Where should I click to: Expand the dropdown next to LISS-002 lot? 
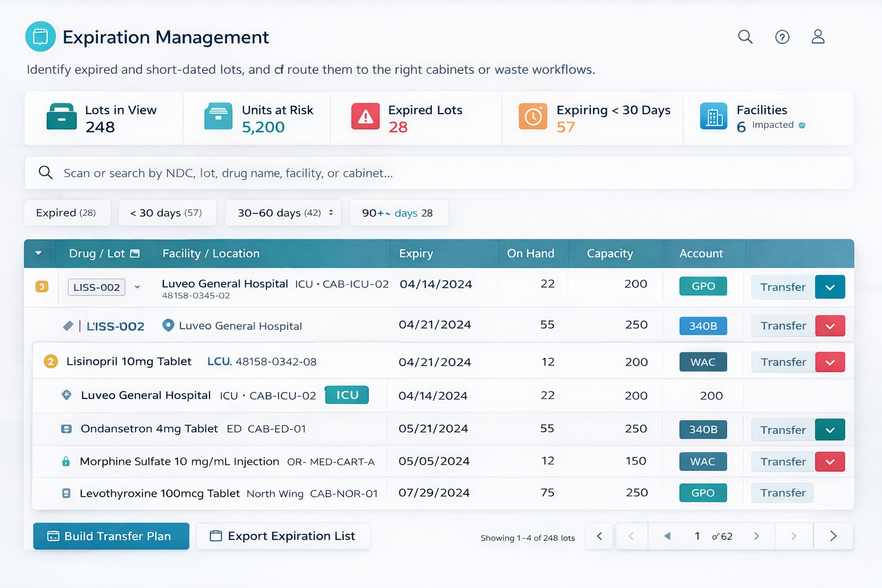[137, 287]
